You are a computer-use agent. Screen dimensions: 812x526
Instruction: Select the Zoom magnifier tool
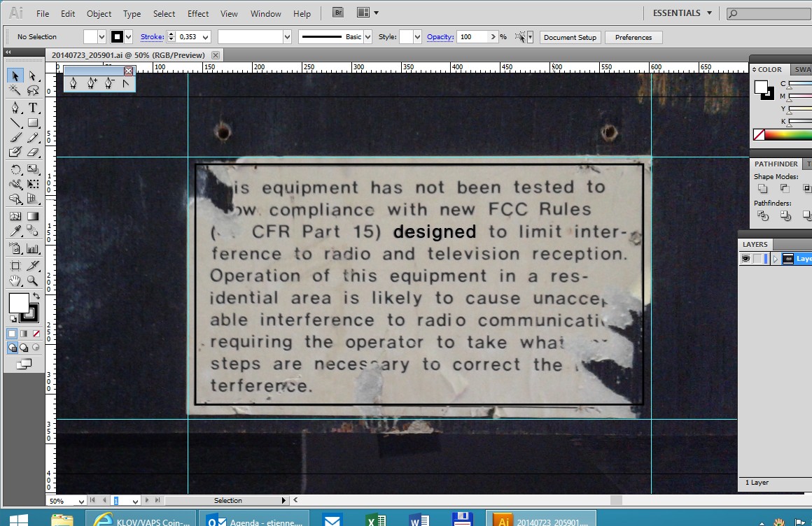(x=33, y=280)
